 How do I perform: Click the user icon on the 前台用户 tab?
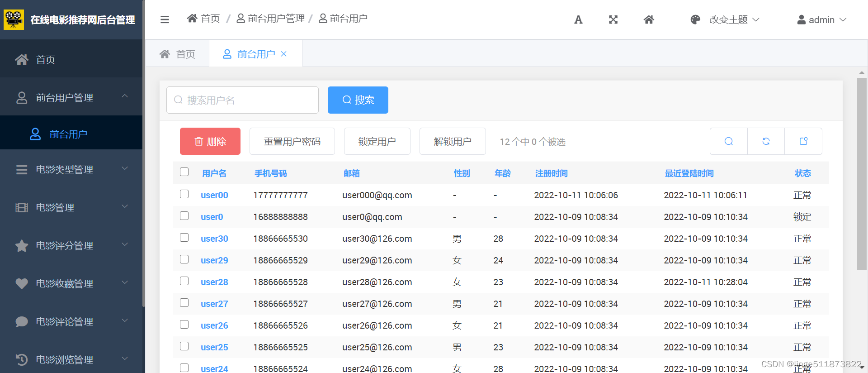pos(227,54)
